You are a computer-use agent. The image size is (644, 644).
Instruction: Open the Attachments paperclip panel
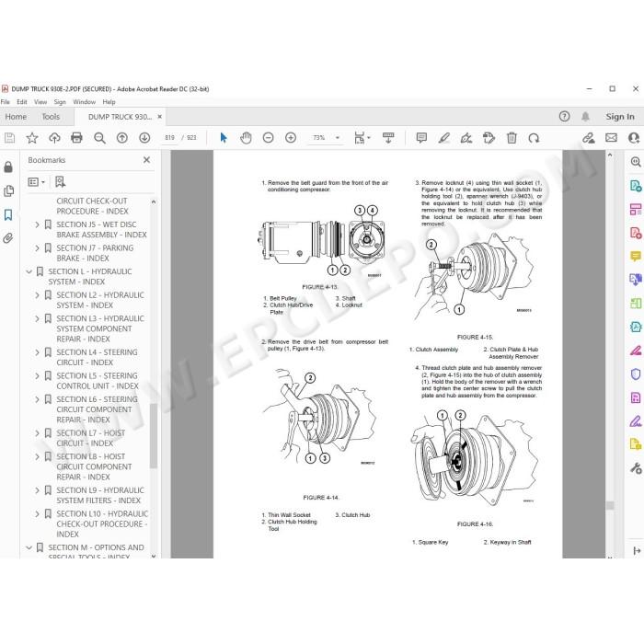tap(8, 238)
